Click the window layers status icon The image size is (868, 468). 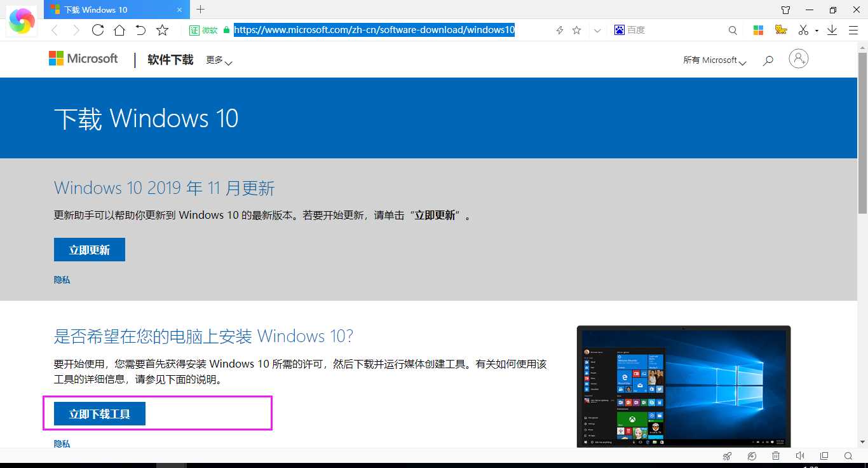point(824,456)
